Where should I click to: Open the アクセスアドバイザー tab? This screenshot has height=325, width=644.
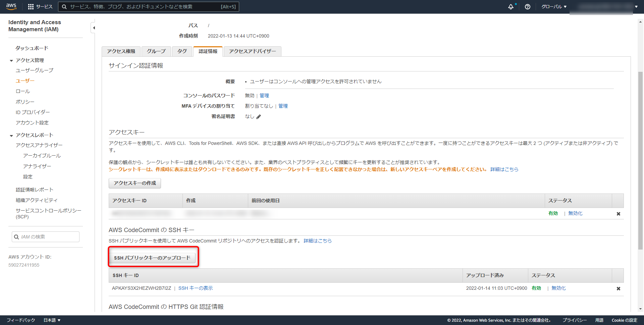click(252, 51)
